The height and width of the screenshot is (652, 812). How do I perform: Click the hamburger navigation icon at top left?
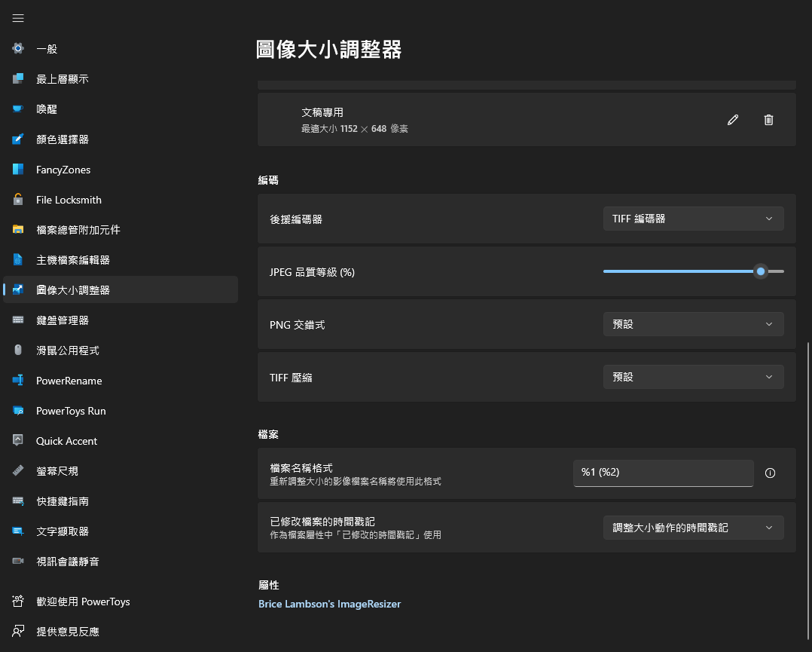click(x=18, y=18)
